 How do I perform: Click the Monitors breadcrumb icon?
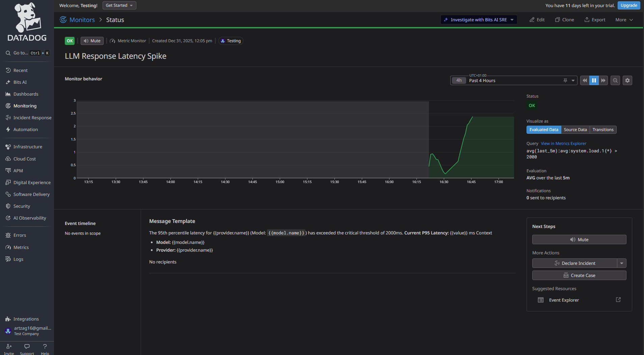click(63, 20)
